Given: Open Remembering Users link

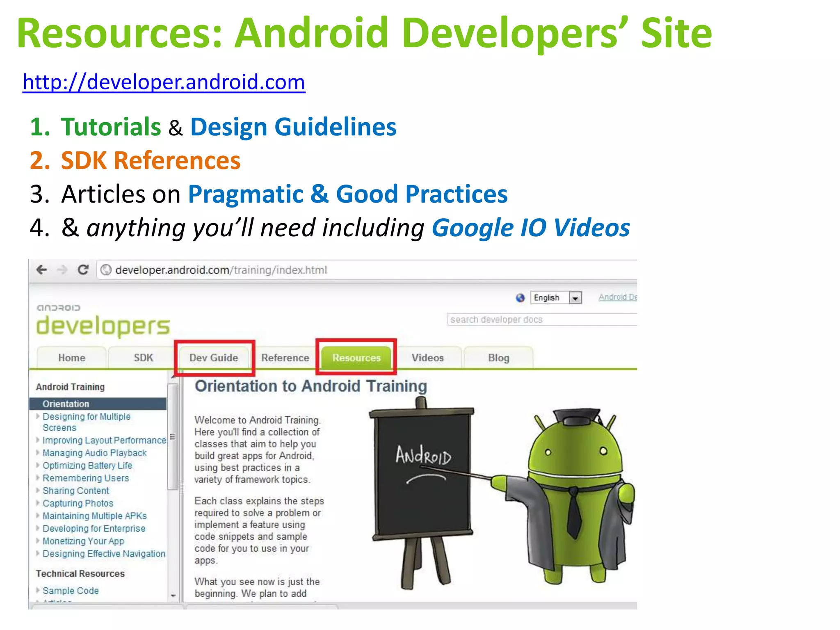Looking at the screenshot, I should point(86,478).
